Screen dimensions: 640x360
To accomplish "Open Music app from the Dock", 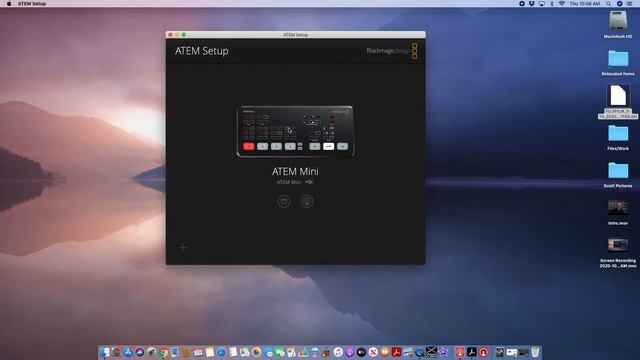I will coord(338,352).
